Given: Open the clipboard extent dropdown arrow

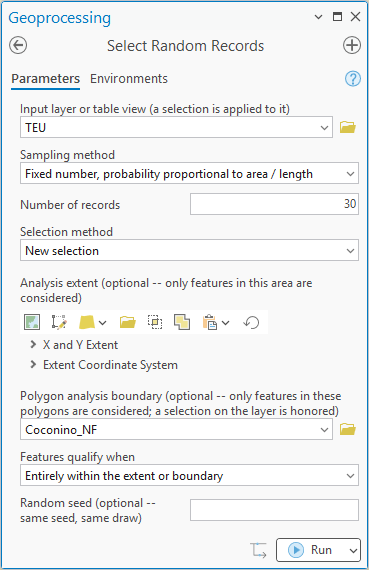Looking at the screenshot, I should 225,322.
